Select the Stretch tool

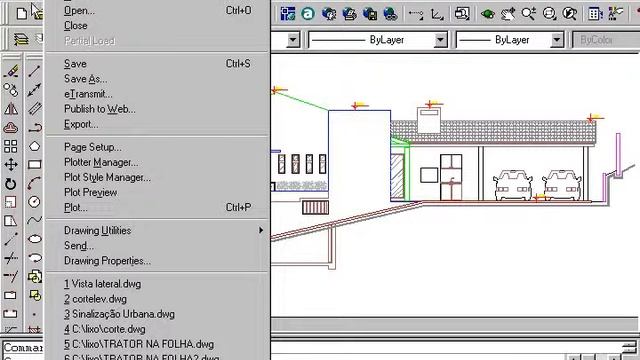(11, 221)
